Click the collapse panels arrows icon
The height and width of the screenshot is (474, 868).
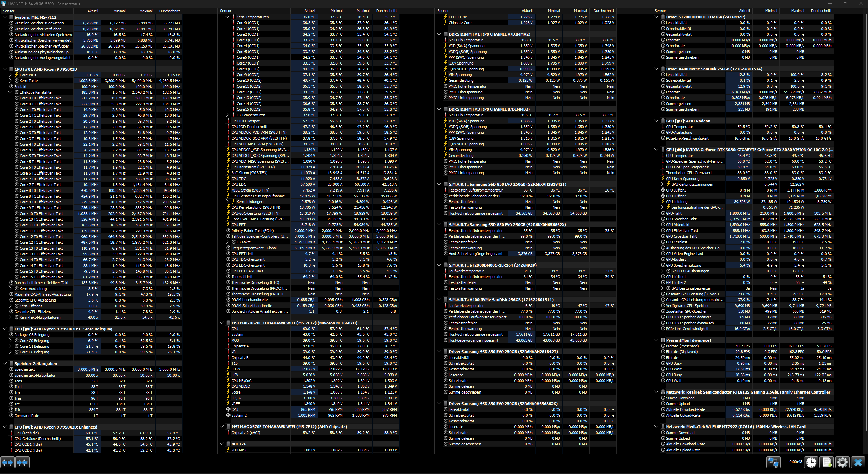(x=22, y=462)
